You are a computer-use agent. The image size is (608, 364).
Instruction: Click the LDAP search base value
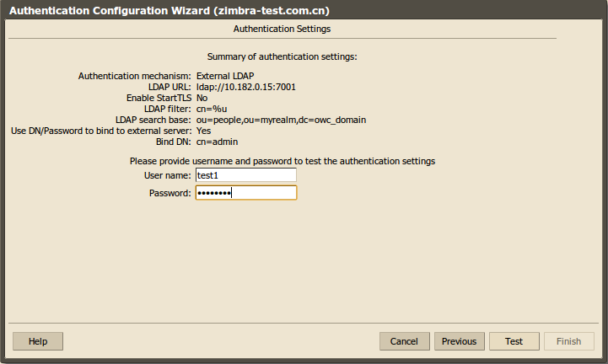coord(281,120)
